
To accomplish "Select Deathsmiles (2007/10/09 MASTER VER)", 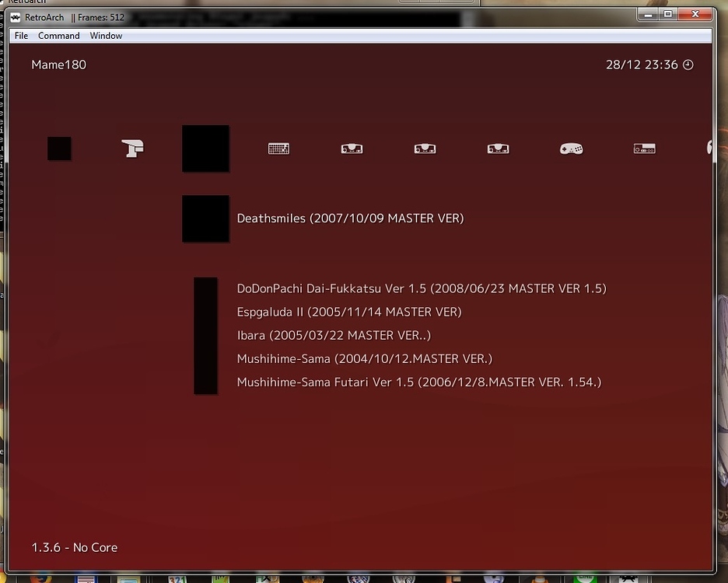I will click(351, 218).
